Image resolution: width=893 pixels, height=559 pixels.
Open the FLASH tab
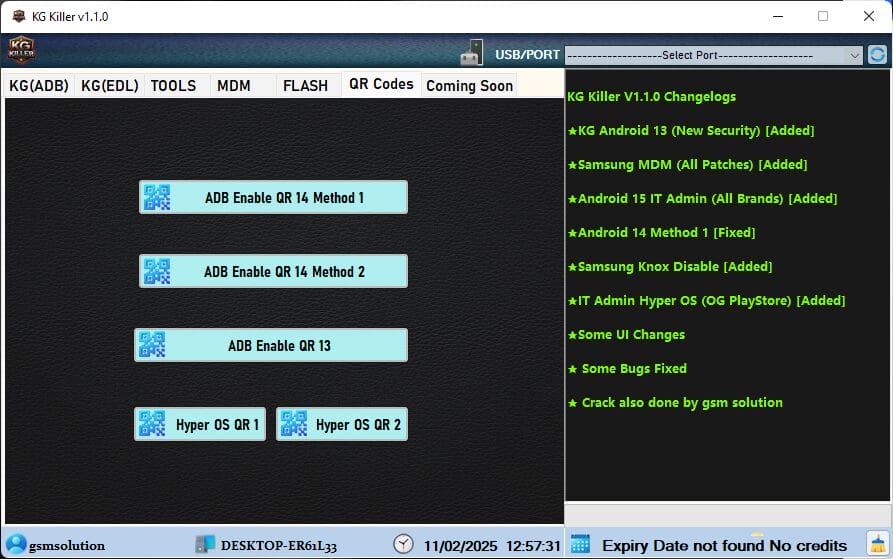(305, 86)
